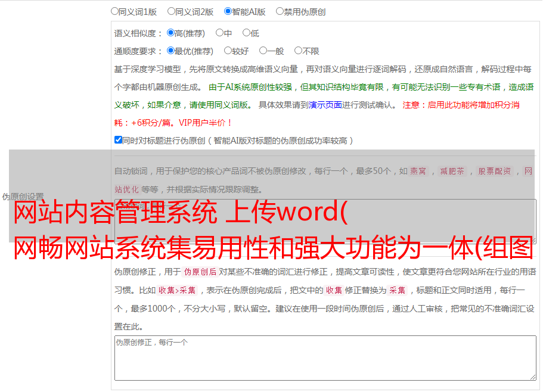The width and height of the screenshot is (543, 392).
Task: Select the 同义词1版 radio option
Action: pyautogui.click(x=114, y=11)
